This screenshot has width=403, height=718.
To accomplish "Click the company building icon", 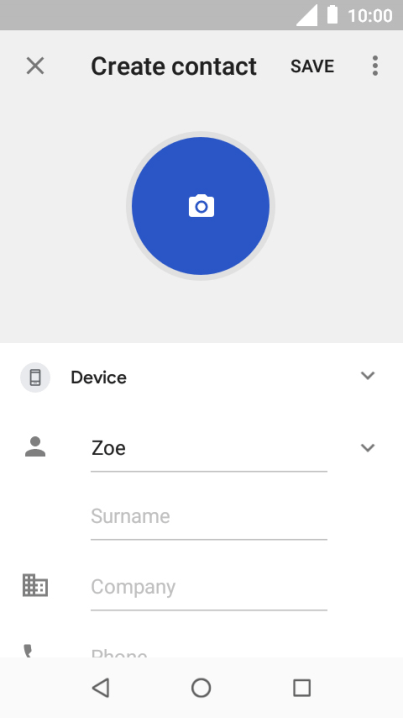I will [x=35, y=585].
